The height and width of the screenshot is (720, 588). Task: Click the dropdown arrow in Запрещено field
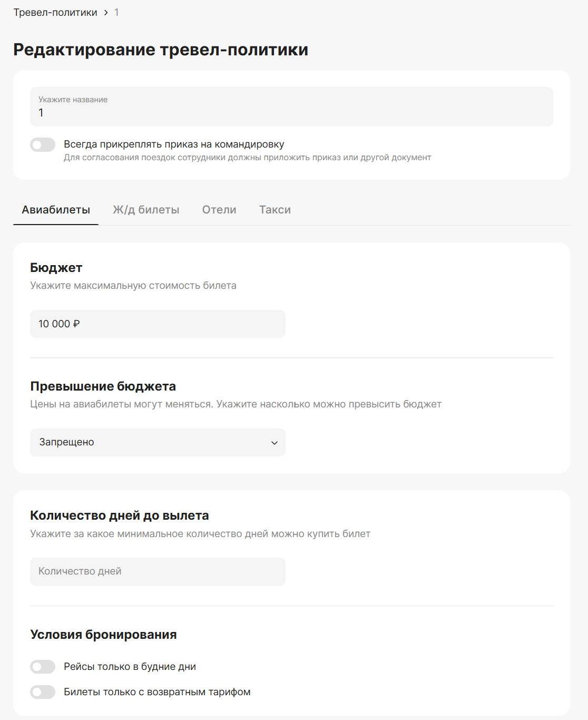tap(274, 443)
